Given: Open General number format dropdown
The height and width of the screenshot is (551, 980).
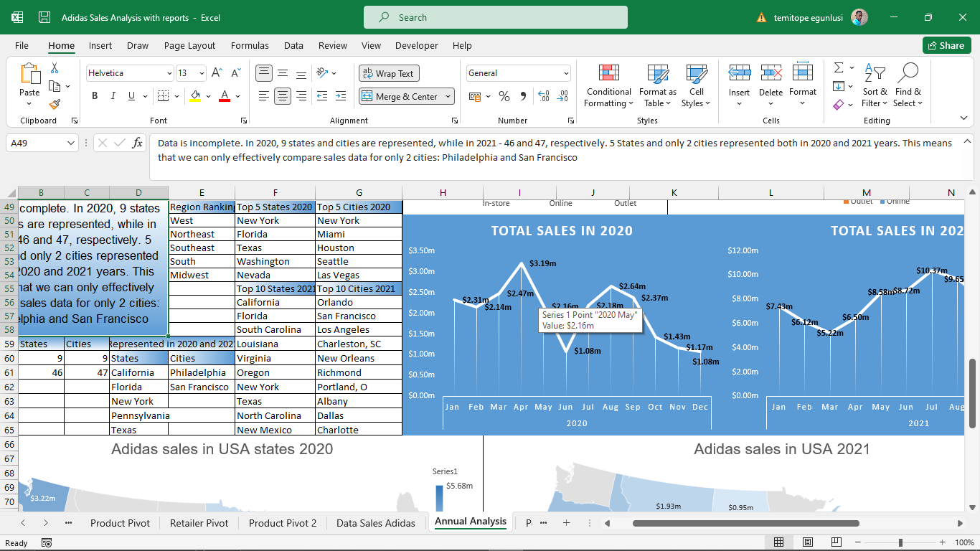Looking at the screenshot, I should pos(566,73).
